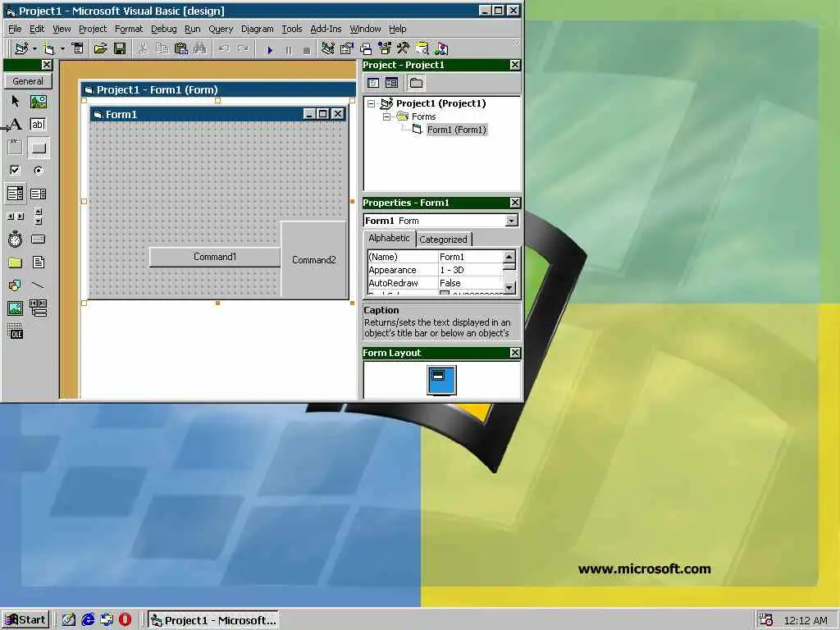Viewport: 840px width, 630px height.
Task: Select the VScrollBar tool in the toolbox
Action: pos(38,217)
